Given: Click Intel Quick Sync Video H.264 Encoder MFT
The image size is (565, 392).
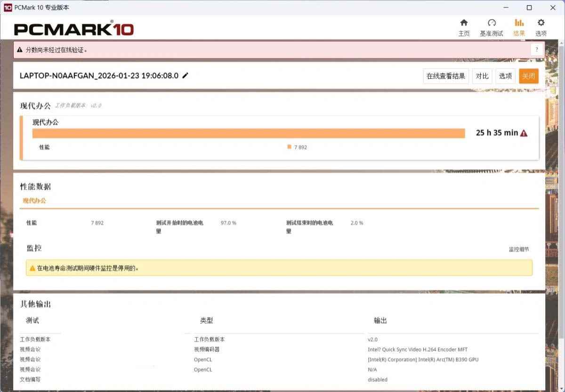Looking at the screenshot, I should [418, 350].
